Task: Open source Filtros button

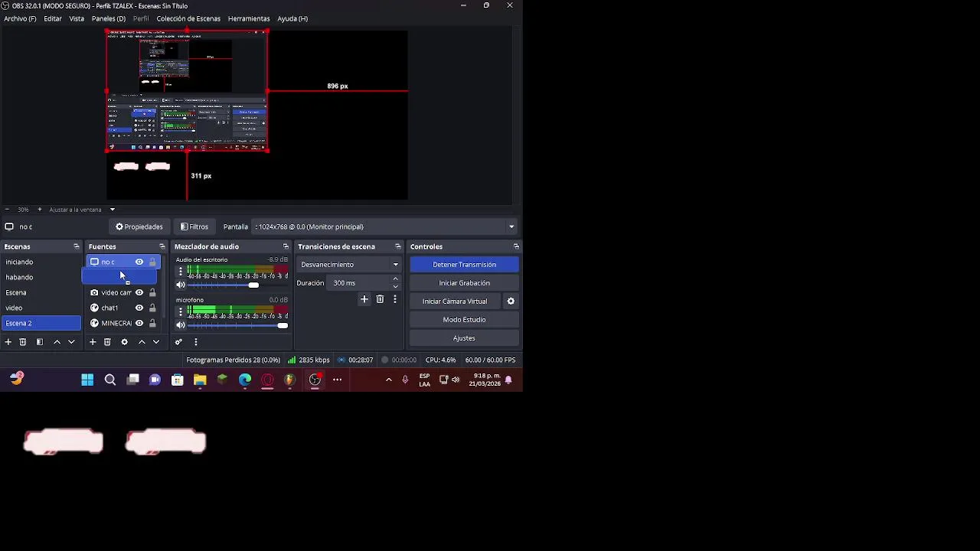Action: [194, 227]
